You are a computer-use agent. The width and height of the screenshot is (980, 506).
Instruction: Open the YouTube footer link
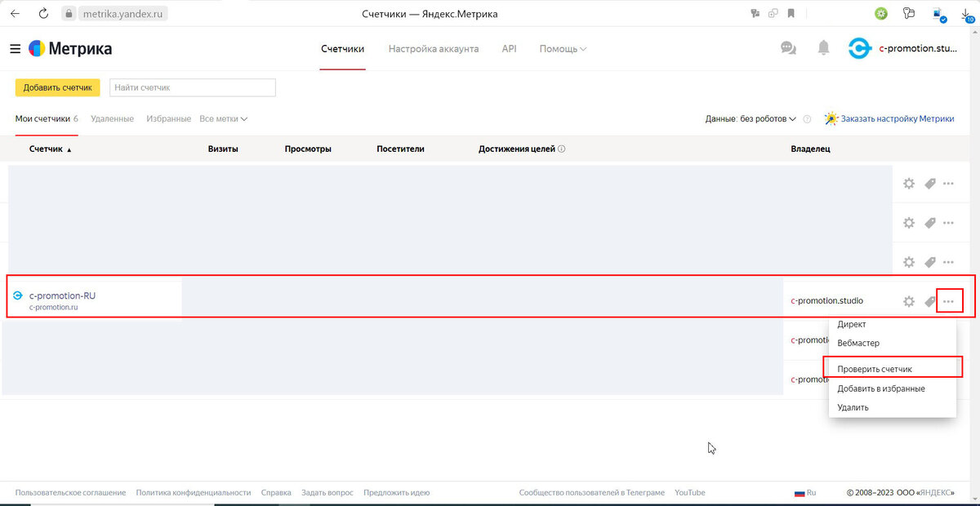tap(690, 493)
